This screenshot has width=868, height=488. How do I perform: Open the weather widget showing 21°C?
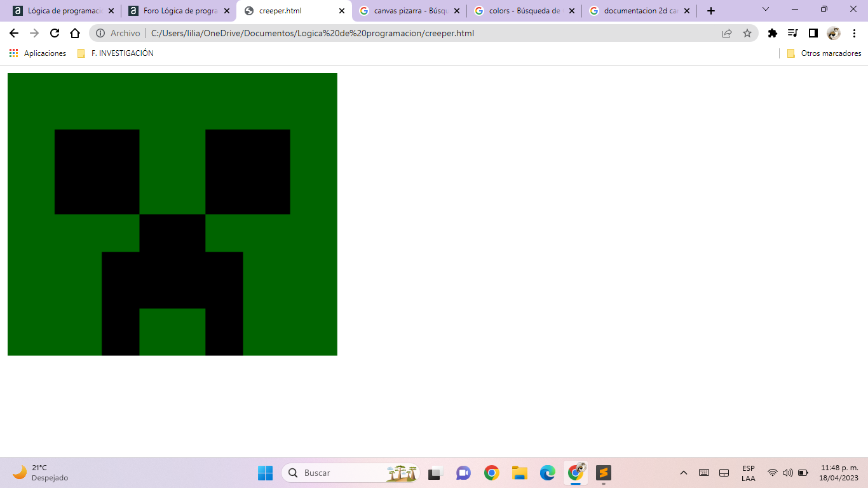41,473
